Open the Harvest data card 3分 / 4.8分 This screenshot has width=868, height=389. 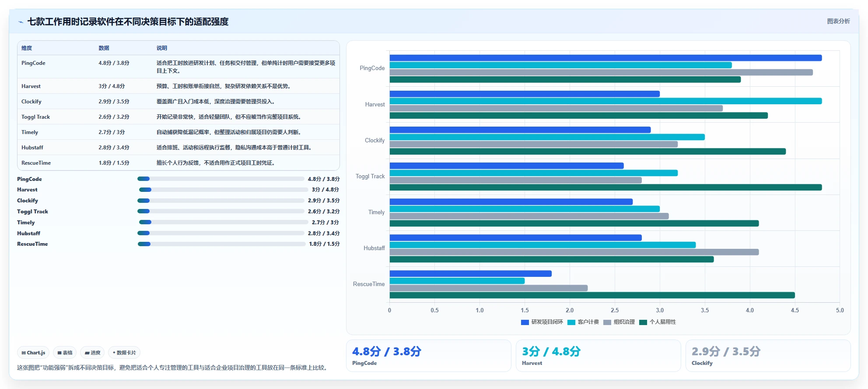(x=598, y=356)
